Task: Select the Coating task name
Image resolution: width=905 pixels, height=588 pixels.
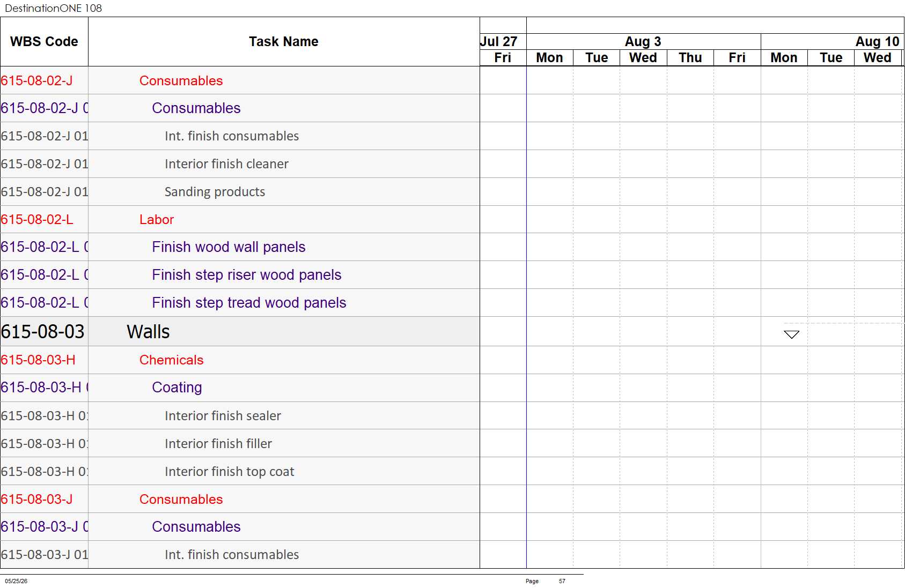Action: pyautogui.click(x=177, y=388)
